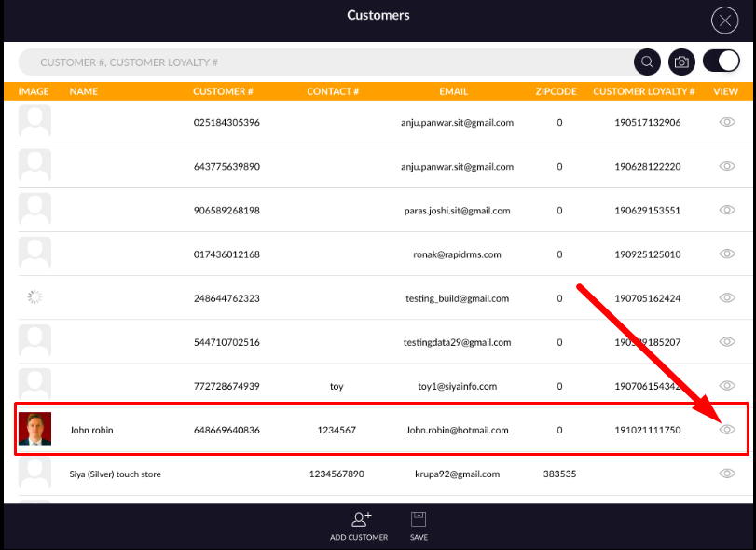Click eye icon for paras.joshi.sit@gmail.com row
Viewport: 756px width, 550px height.
pyautogui.click(x=727, y=210)
